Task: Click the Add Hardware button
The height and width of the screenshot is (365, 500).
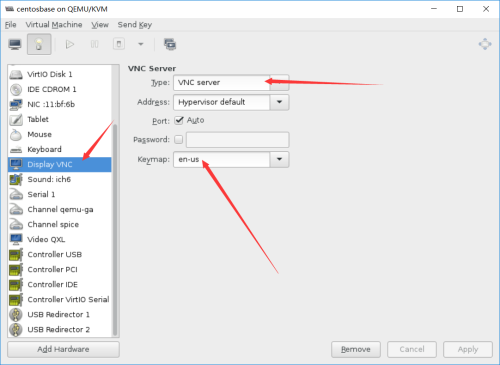Action: click(63, 349)
